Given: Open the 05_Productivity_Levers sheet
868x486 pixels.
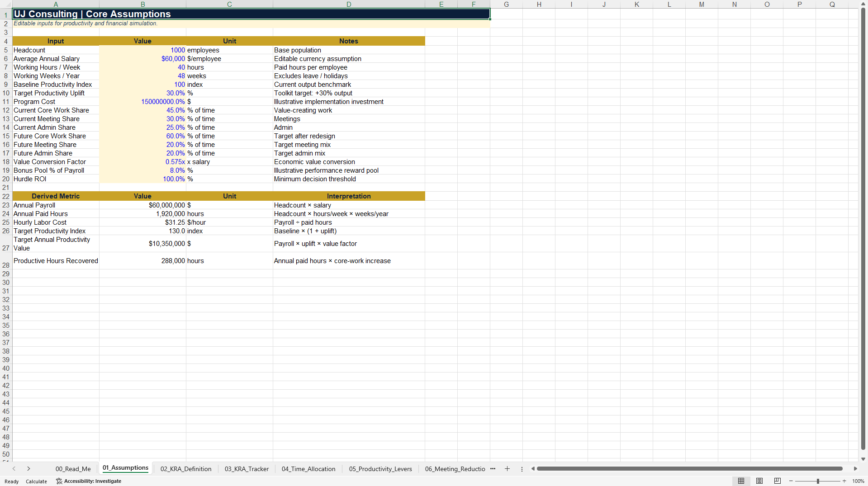Looking at the screenshot, I should click(x=380, y=469).
